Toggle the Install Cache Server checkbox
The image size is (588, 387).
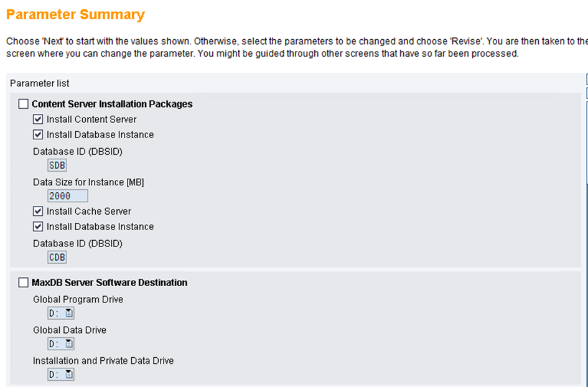[x=38, y=211]
